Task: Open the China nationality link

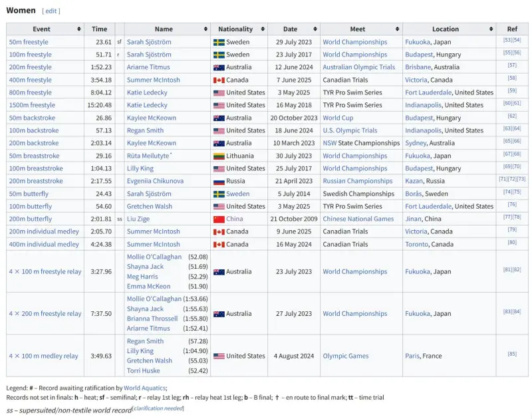Action: click(235, 219)
